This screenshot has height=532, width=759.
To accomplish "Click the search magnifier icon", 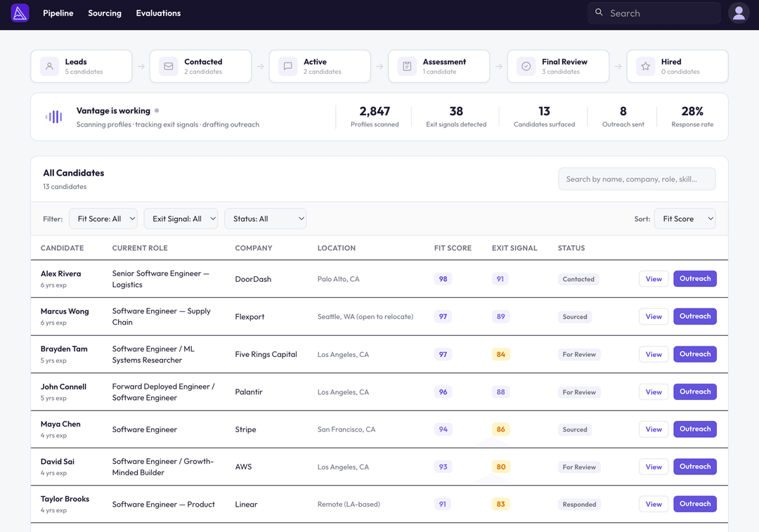I will tap(599, 13).
